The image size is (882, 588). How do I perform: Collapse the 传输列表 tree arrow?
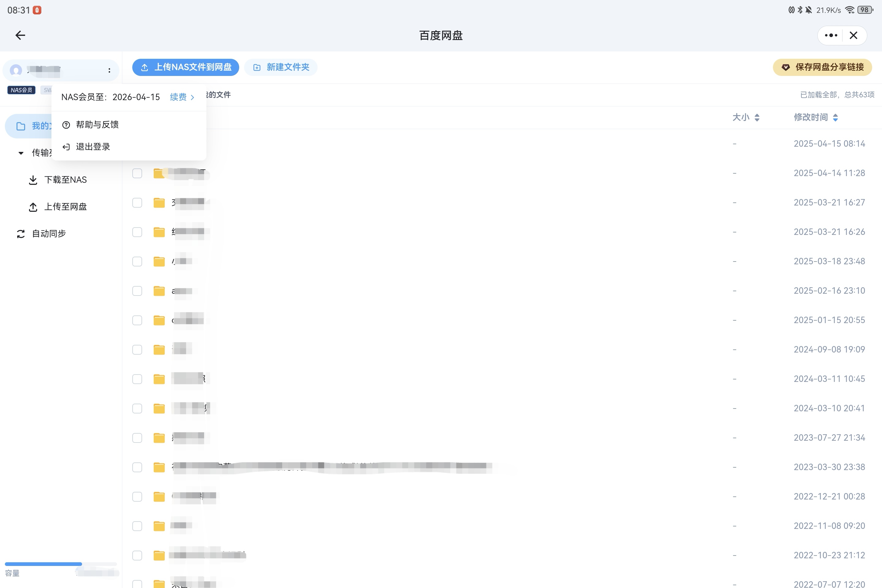21,153
